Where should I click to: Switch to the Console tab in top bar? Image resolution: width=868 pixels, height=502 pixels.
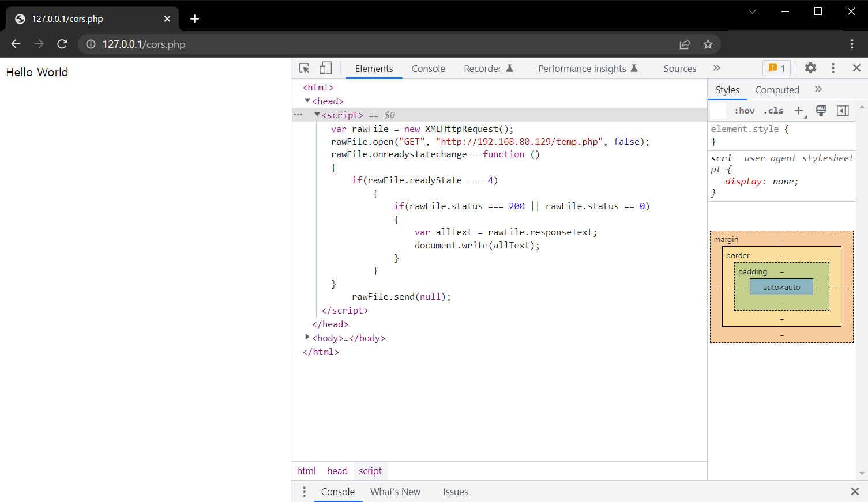(428, 69)
